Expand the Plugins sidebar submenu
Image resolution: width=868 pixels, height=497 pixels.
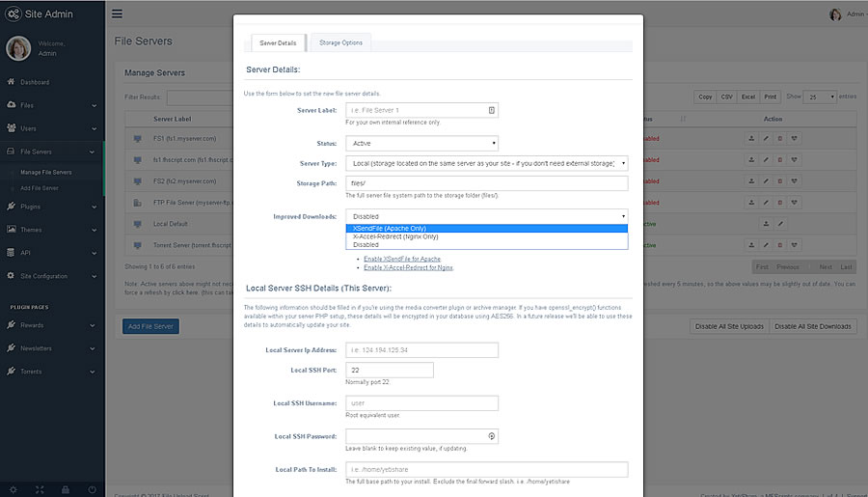(94, 207)
